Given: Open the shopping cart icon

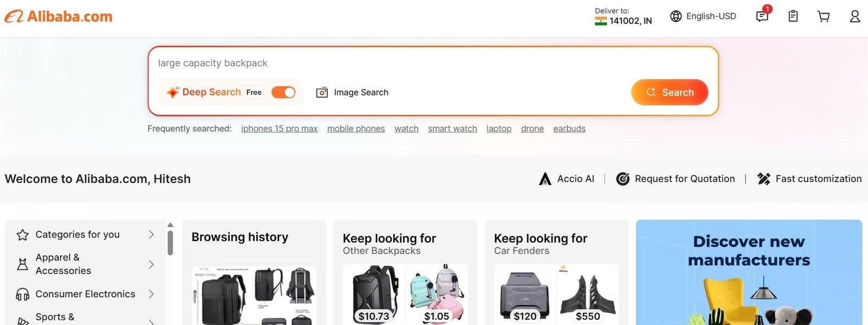Looking at the screenshot, I should click(x=824, y=16).
